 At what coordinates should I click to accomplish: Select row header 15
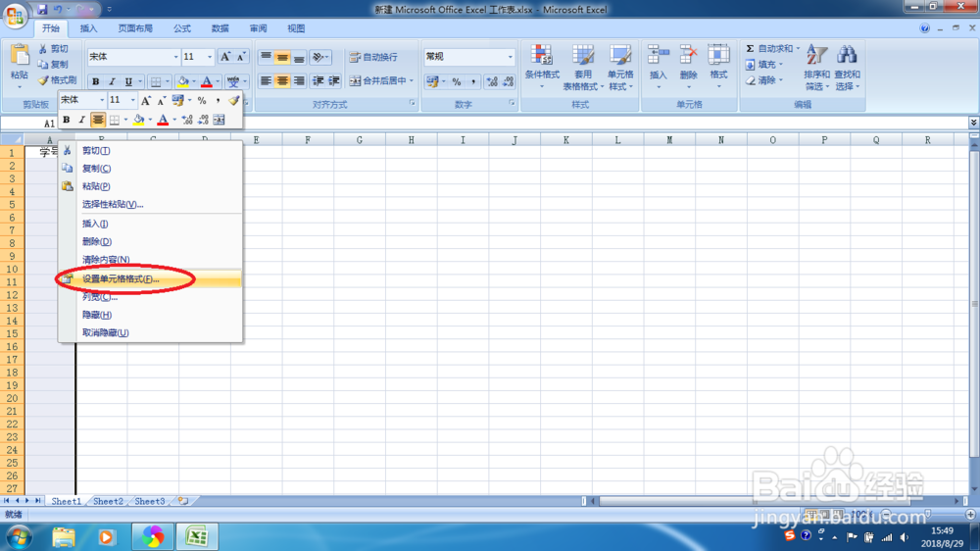[12, 334]
